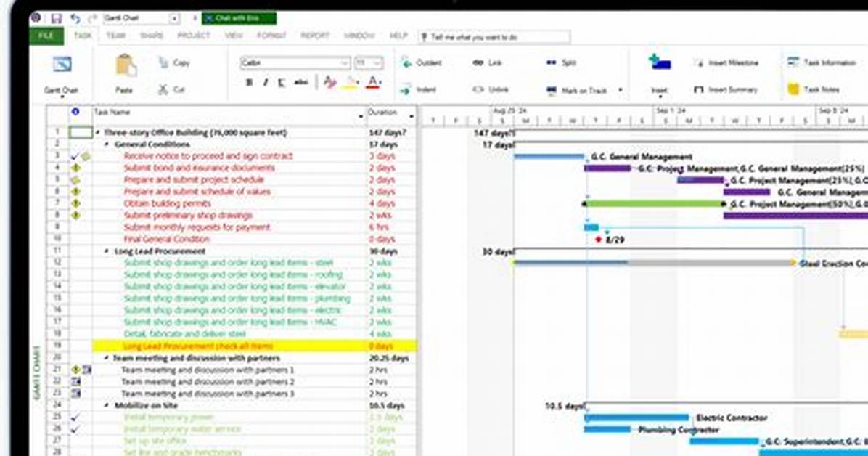This screenshot has height=456, width=868.
Task: Click the calendar indicator on row 22
Action: click(x=75, y=382)
